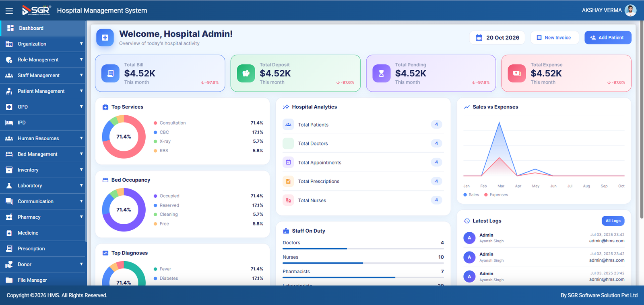Open the Dashboard menu item
The width and height of the screenshot is (644, 305).
tap(43, 28)
